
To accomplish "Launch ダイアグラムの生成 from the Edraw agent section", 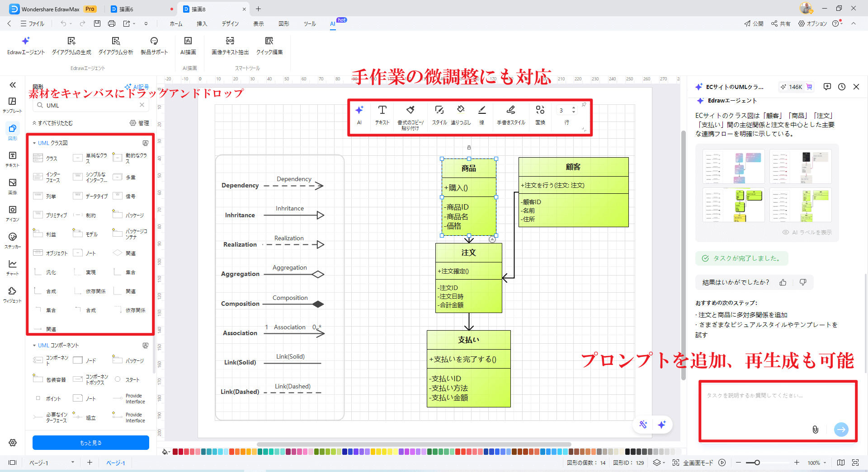I will 71,45.
